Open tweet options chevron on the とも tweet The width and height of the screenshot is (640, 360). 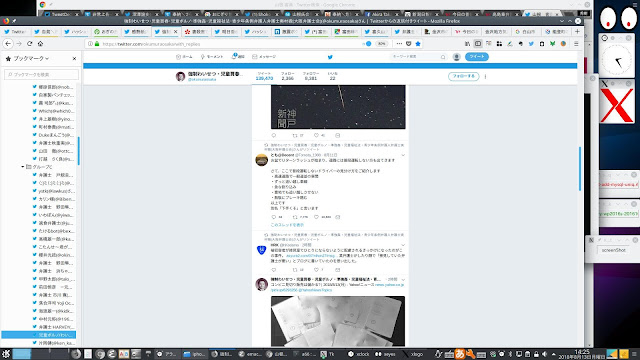click(403, 155)
